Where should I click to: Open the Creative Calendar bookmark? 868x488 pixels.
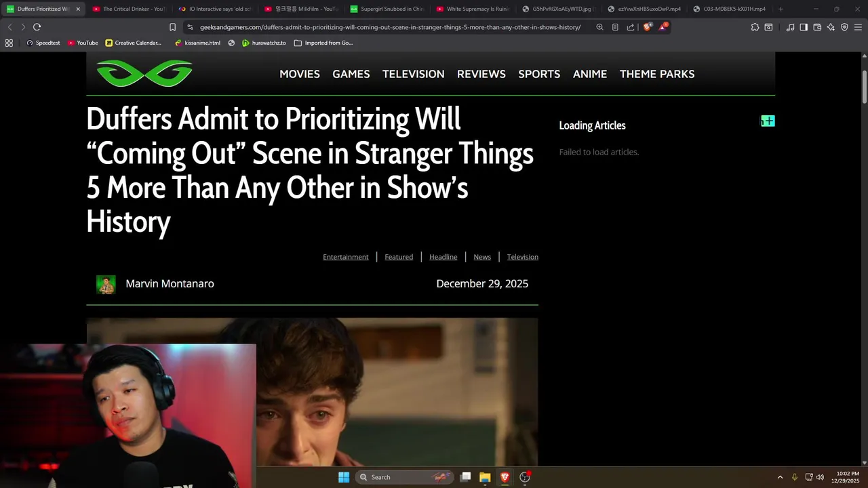pos(134,43)
